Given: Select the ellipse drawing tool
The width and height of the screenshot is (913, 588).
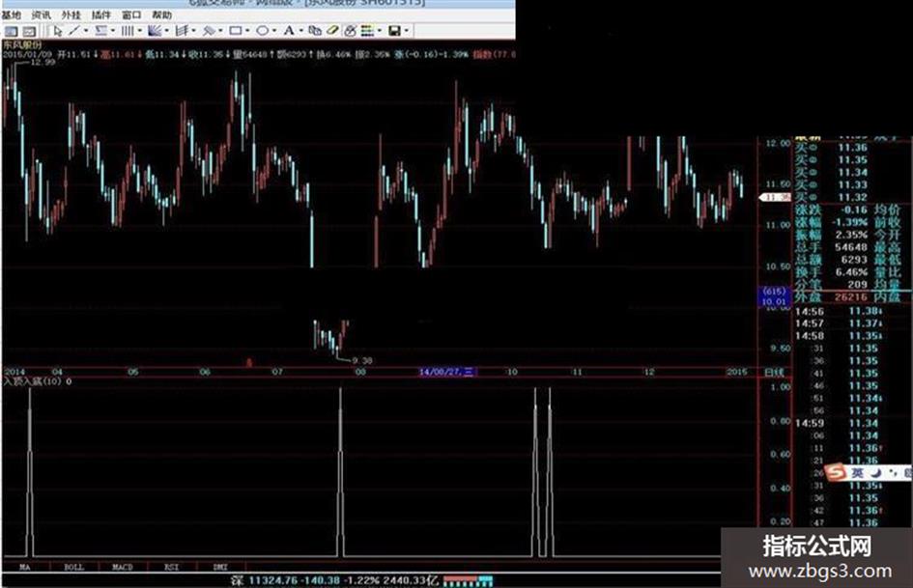Looking at the screenshot, I should pos(263,31).
